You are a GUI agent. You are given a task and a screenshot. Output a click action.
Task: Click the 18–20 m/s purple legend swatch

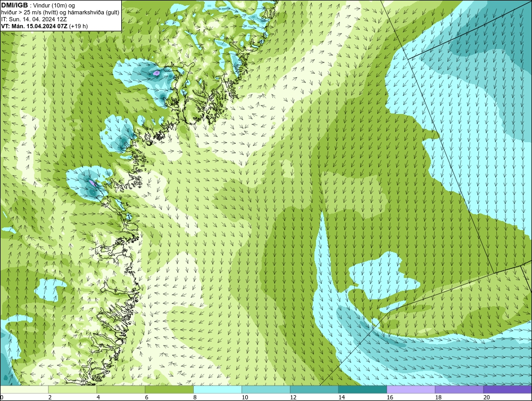(x=460, y=389)
